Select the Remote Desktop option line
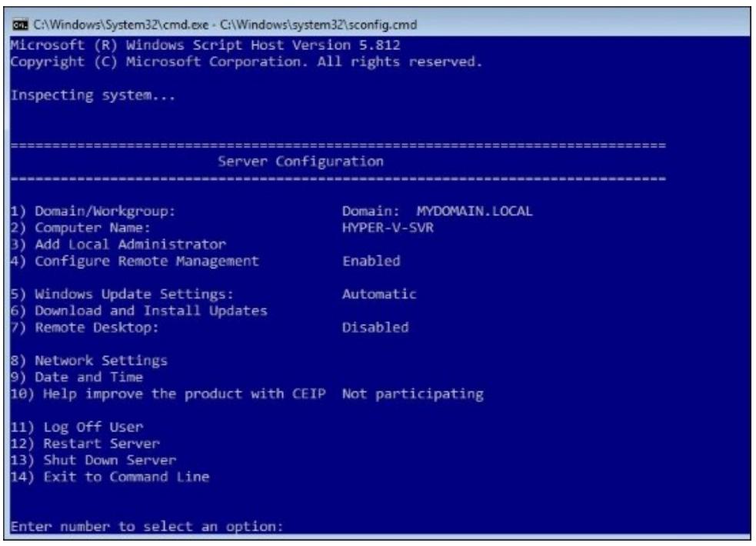The height and width of the screenshot is (546, 756). pyautogui.click(x=85, y=327)
